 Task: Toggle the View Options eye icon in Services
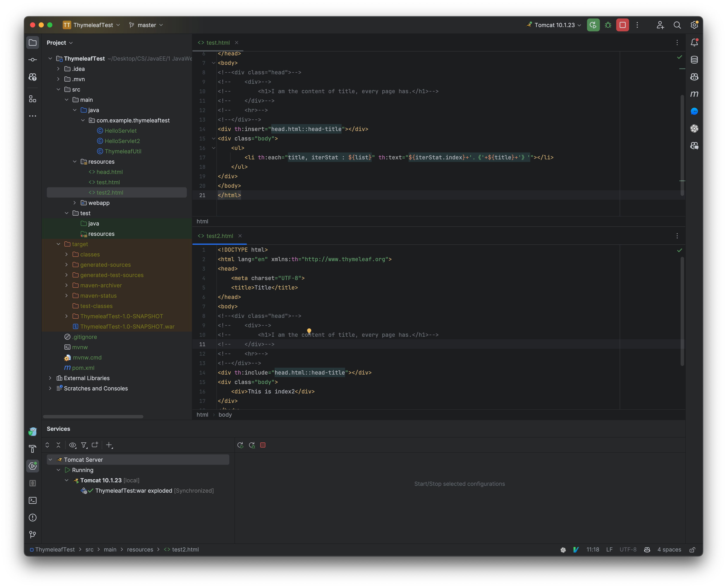pos(72,445)
